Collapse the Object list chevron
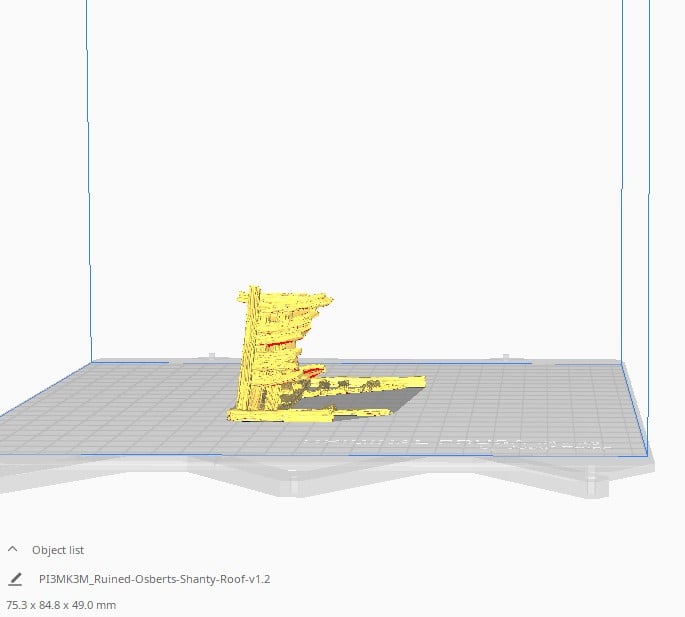 [13, 549]
